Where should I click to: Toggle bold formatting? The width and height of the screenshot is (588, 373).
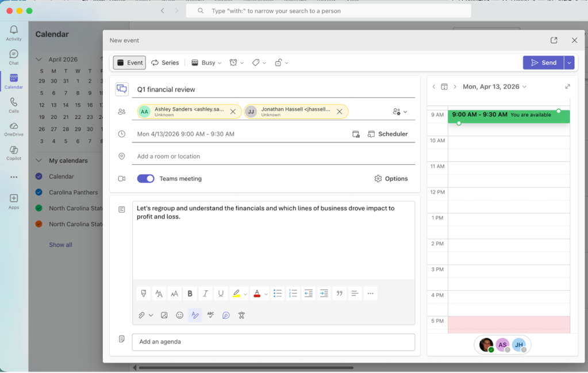(190, 293)
